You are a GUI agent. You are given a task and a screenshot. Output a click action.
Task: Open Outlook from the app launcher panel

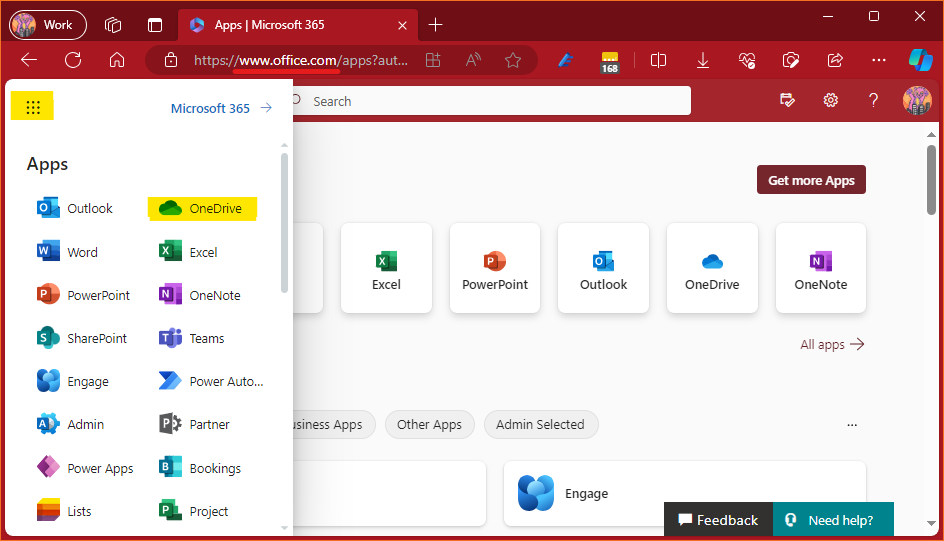75,208
